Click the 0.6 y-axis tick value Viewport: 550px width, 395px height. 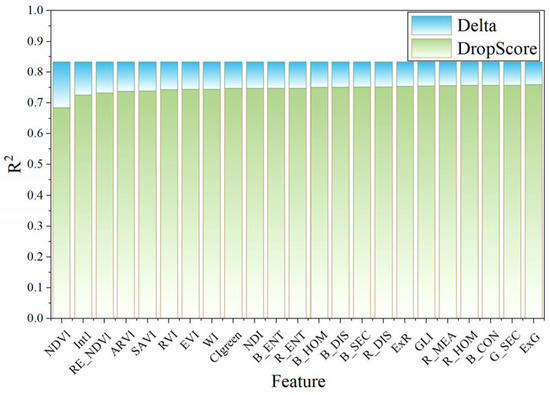(x=35, y=134)
